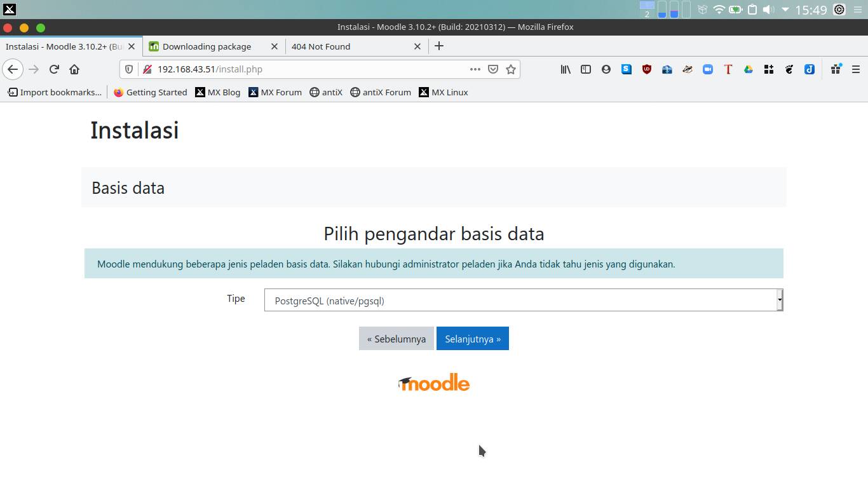868x488 pixels.
Task: Click the battery power tray icon
Action: (736, 10)
